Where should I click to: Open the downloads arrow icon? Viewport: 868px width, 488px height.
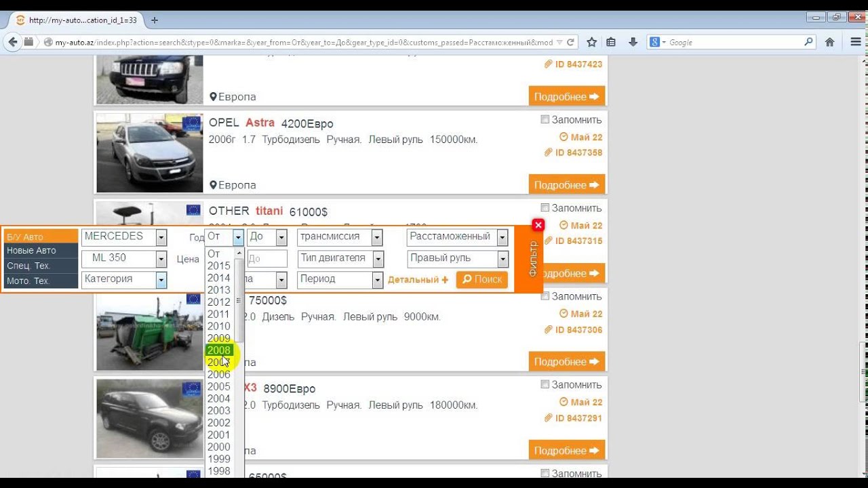[x=633, y=42]
